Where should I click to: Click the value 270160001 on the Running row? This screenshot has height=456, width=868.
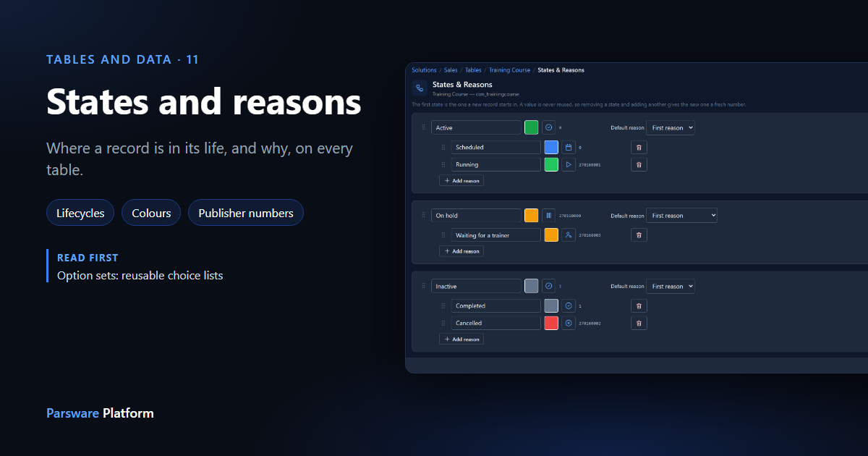590,165
